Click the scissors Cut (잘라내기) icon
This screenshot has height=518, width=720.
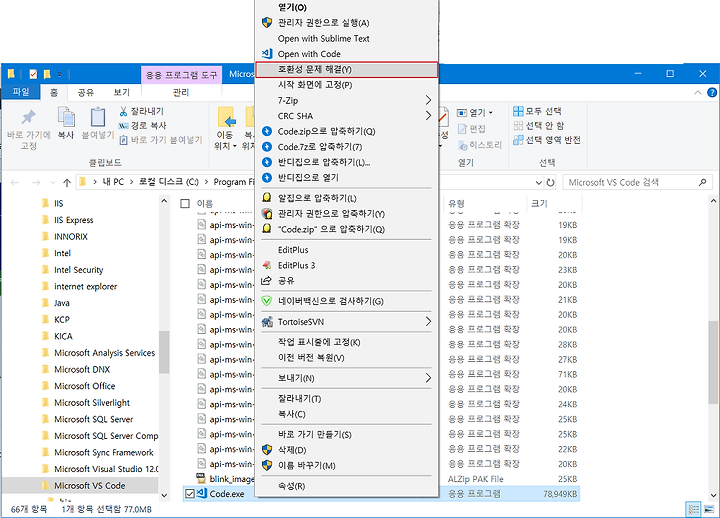pyautogui.click(x=123, y=111)
